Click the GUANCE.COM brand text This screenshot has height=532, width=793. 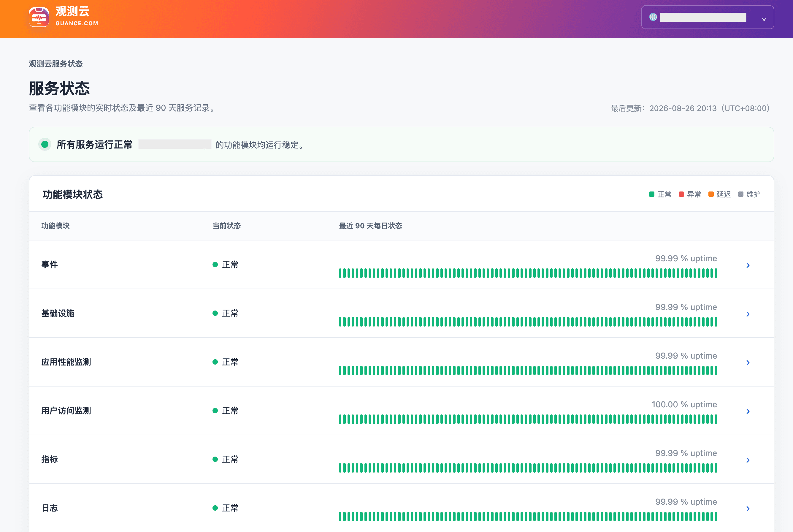pos(77,23)
